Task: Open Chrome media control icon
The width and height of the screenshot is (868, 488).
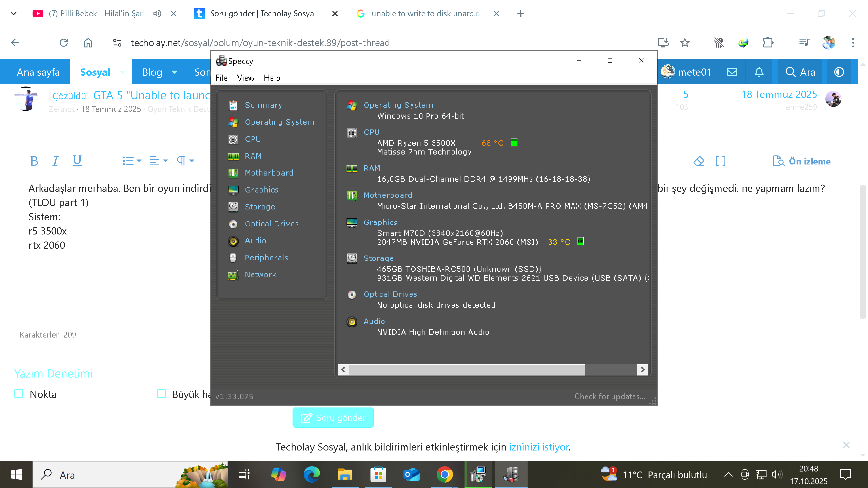Action: [x=804, y=43]
